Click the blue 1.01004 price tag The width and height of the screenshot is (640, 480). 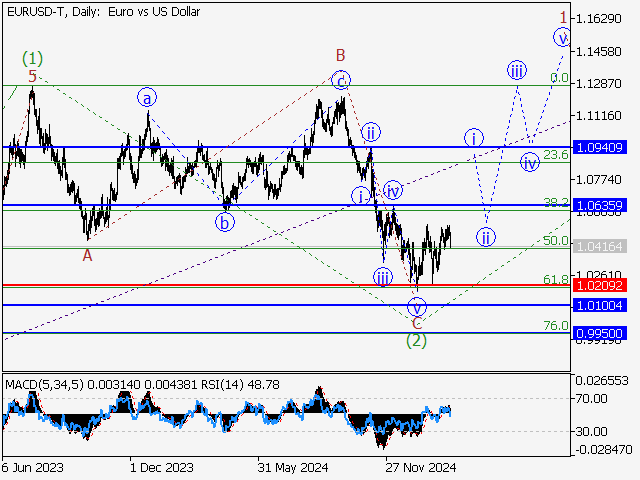pyautogui.click(x=600, y=305)
